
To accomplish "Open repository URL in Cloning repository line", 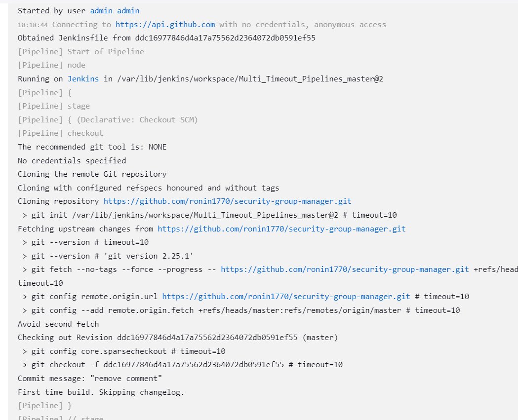I will (x=227, y=201).
